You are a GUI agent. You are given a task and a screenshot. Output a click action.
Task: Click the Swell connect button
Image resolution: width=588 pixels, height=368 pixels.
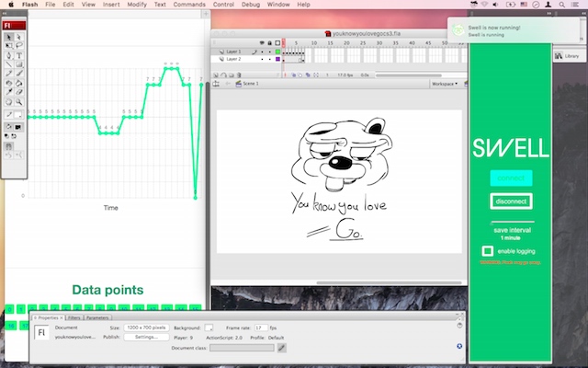pos(511,178)
